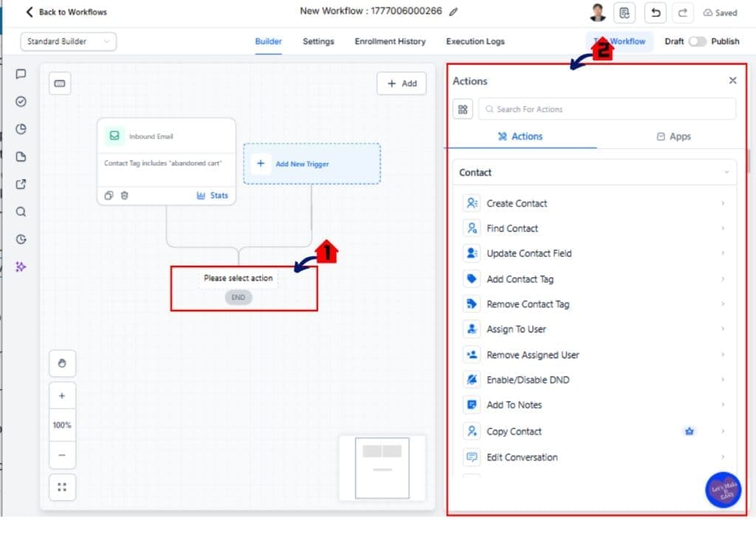Toggle the workflow from Draft to Publish
756x535 pixels.
pyautogui.click(x=697, y=42)
